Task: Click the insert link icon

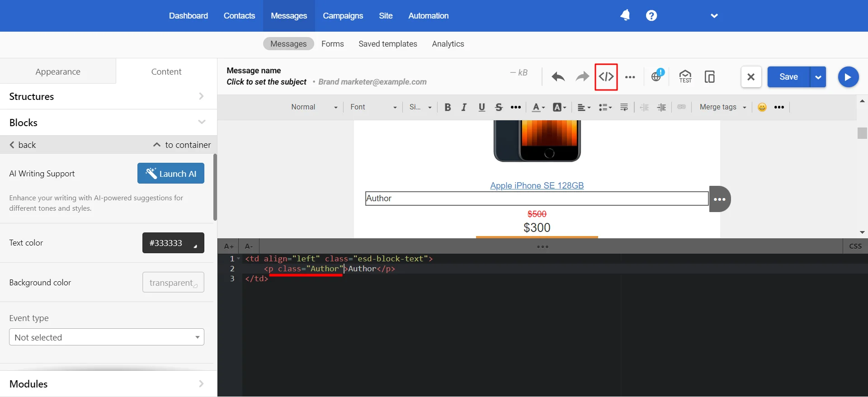Action: click(682, 107)
